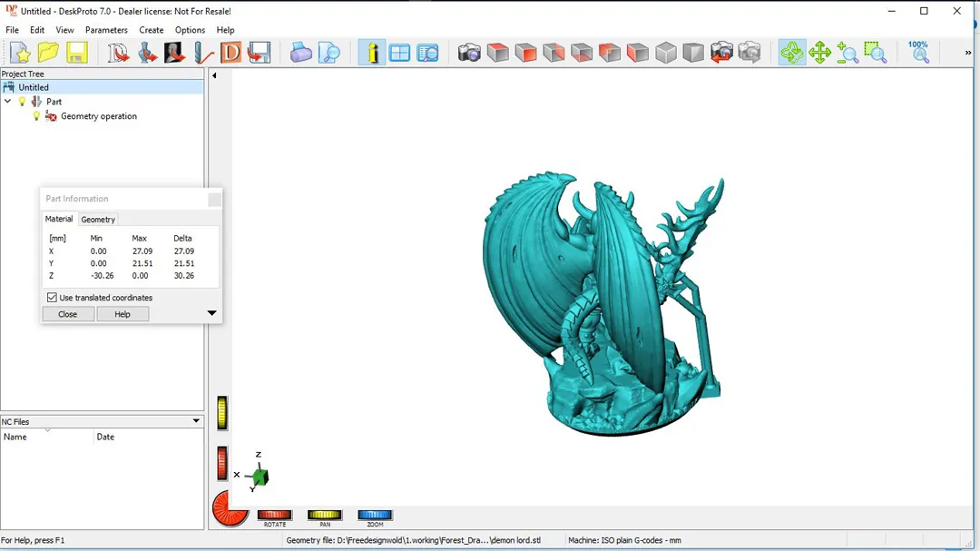
Task: Open the Edit menu
Action: (37, 30)
